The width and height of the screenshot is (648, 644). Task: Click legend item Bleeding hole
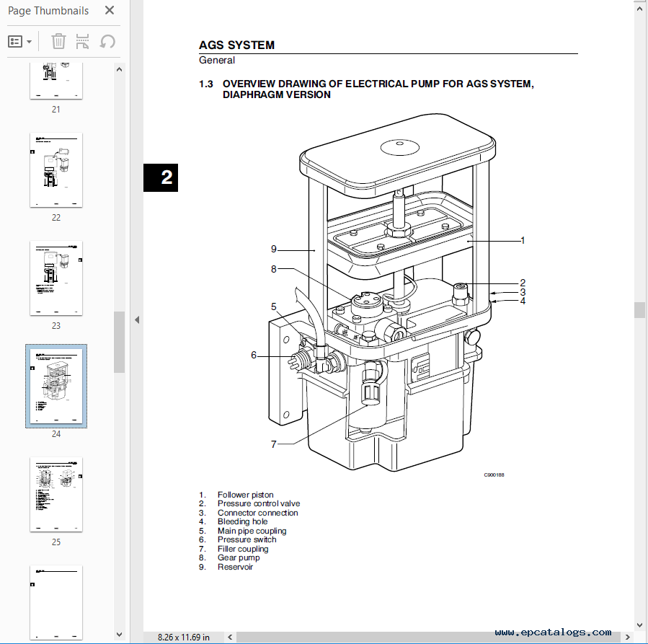coord(243,521)
